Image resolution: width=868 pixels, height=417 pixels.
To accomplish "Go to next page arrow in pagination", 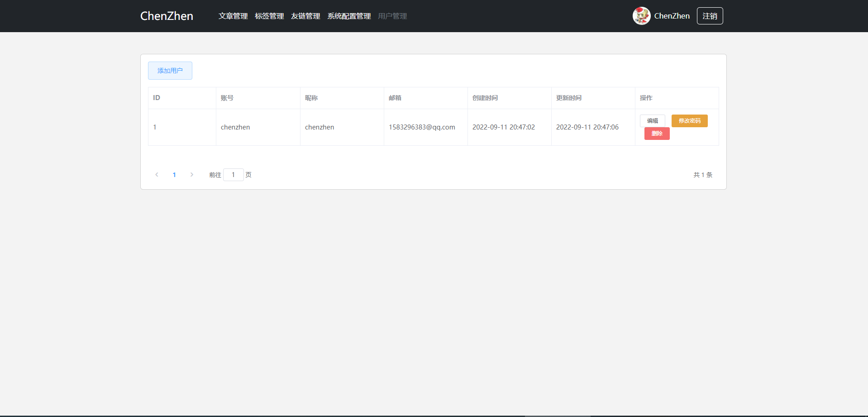I will click(192, 175).
